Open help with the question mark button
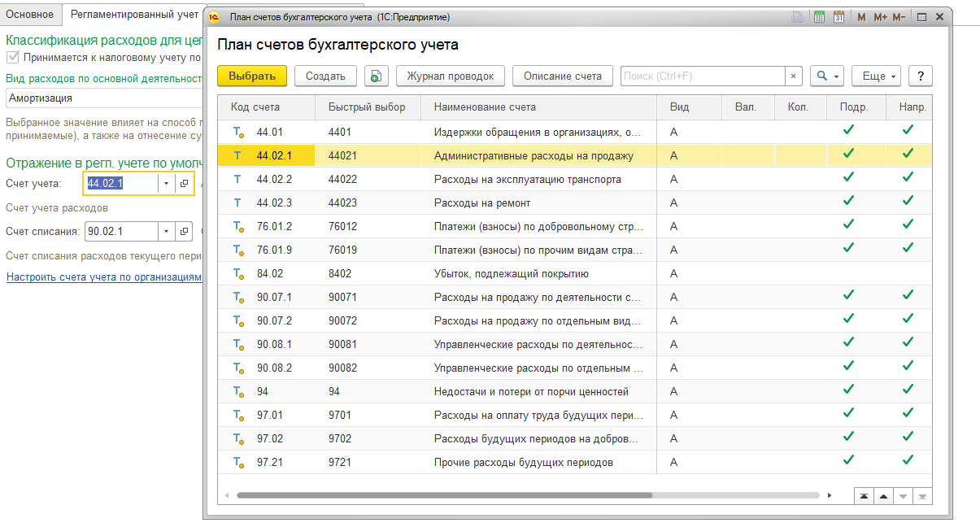 click(921, 76)
